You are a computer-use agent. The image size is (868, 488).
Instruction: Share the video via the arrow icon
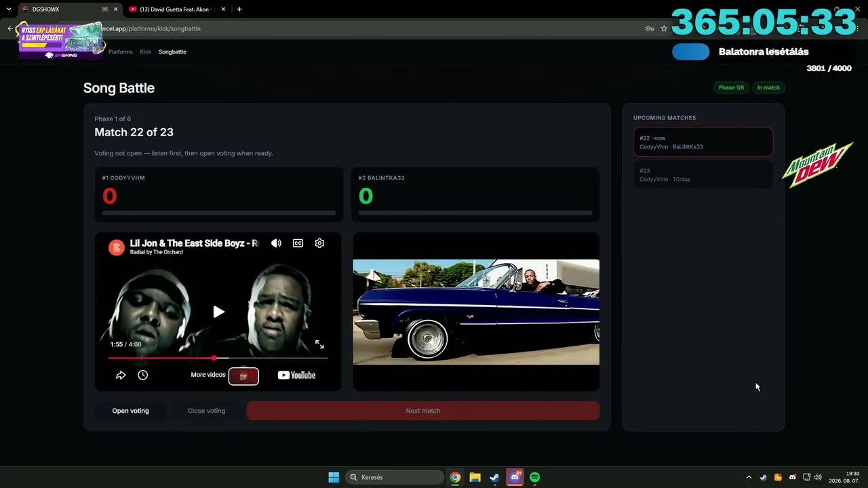[121, 375]
